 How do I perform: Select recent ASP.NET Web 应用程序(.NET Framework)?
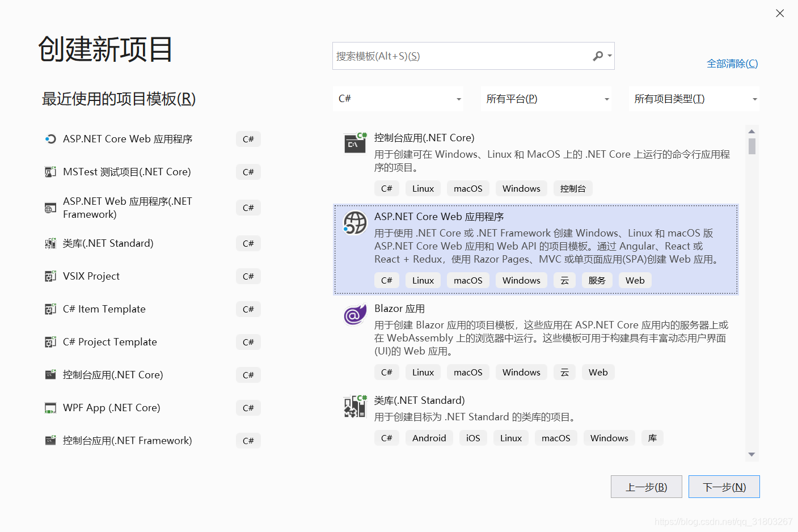click(128, 208)
